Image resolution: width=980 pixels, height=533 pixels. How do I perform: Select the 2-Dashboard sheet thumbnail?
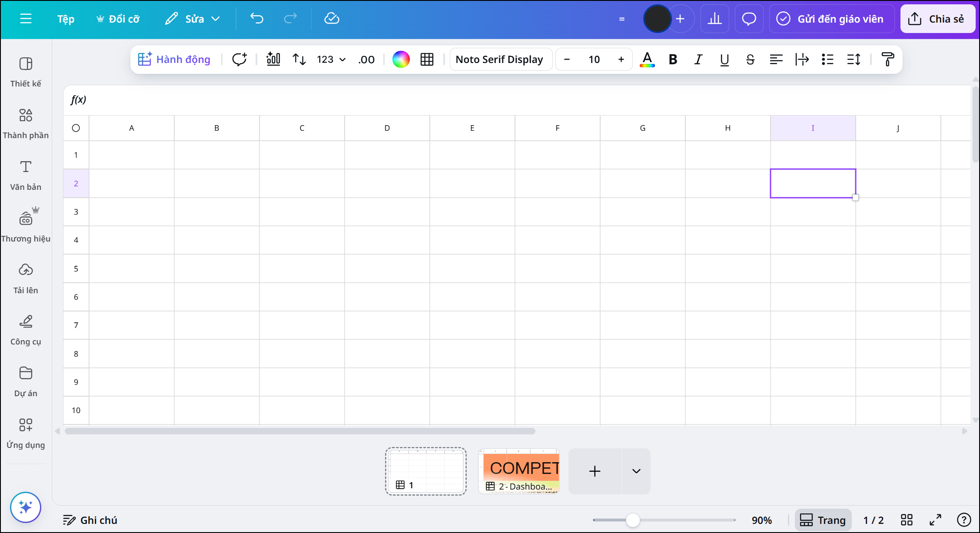tap(519, 471)
